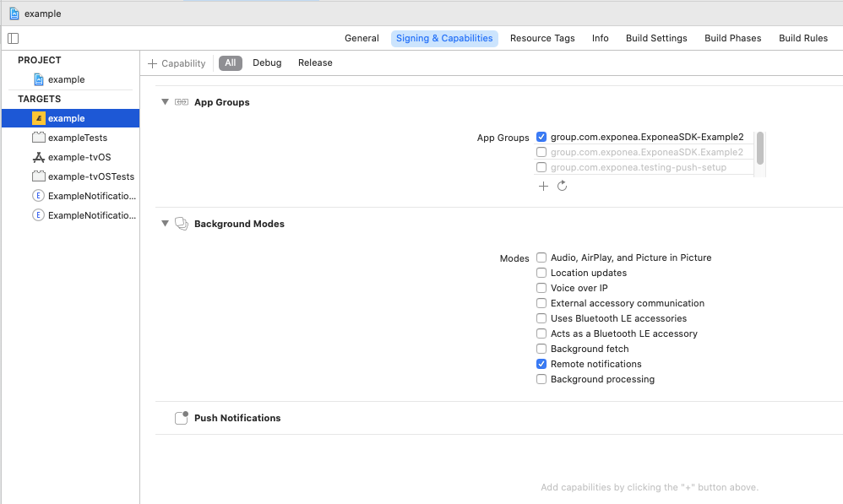The width and height of the screenshot is (843, 504).
Task: Click the App Groups section title
Action: [222, 102]
